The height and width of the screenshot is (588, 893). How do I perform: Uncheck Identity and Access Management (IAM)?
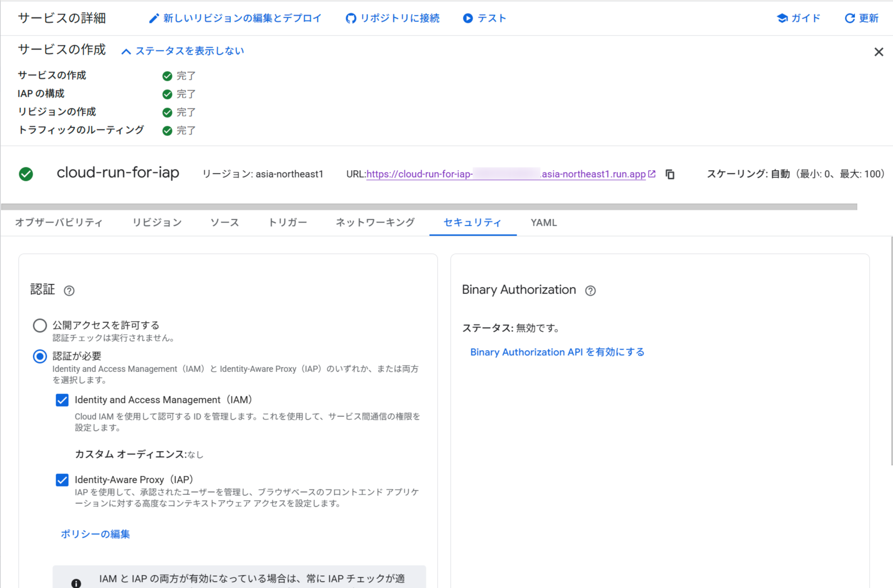point(62,400)
